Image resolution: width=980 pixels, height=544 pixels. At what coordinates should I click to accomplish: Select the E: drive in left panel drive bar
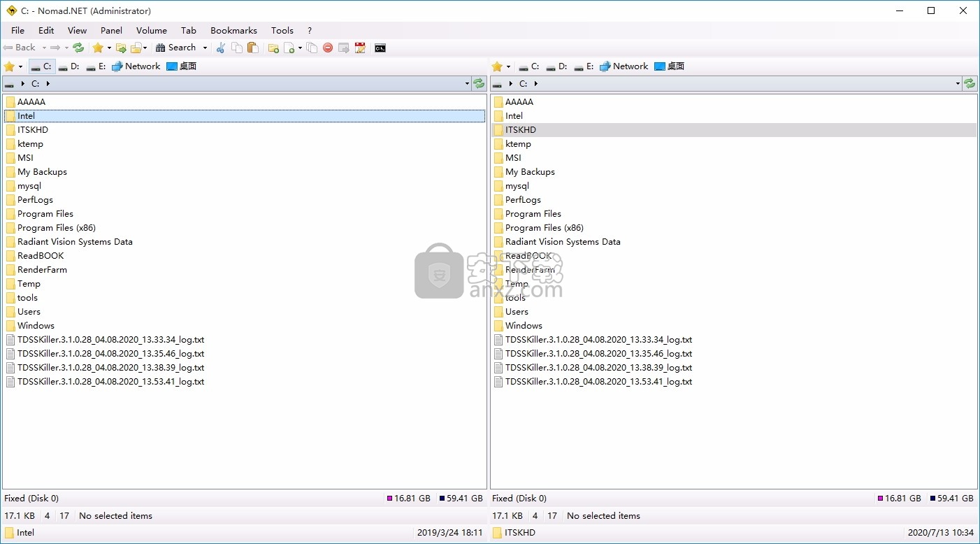coord(96,66)
